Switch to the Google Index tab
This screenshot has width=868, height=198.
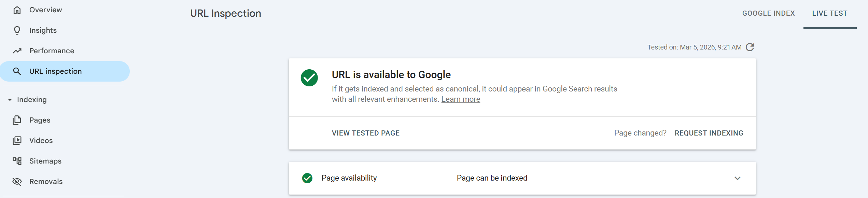tap(768, 13)
